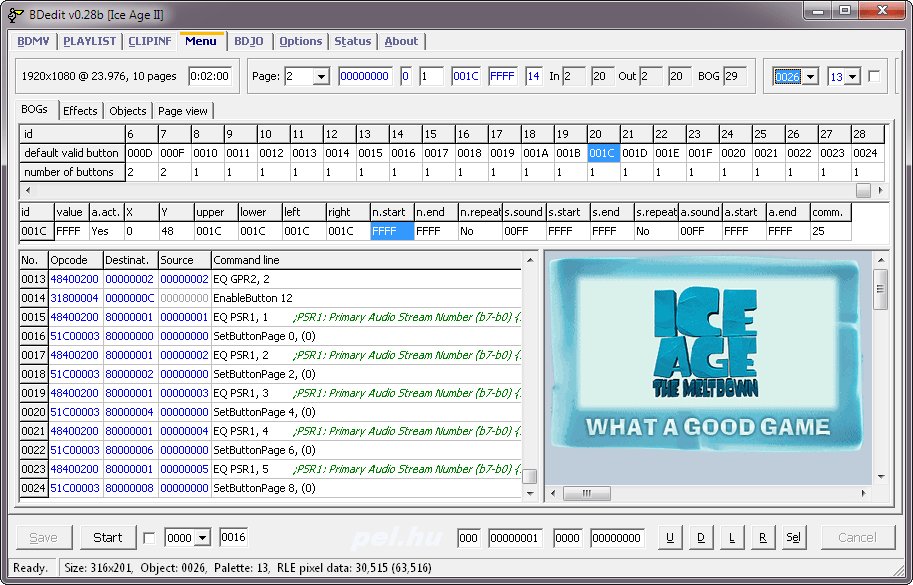The image size is (913, 585).
Task: Click the Sel button
Action: point(793,538)
